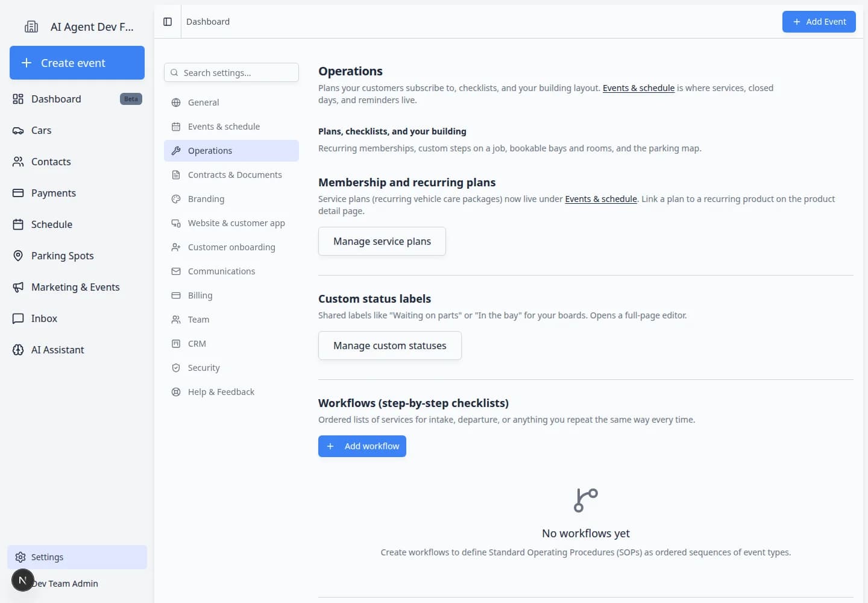Click the organization building icon

pyautogui.click(x=31, y=27)
